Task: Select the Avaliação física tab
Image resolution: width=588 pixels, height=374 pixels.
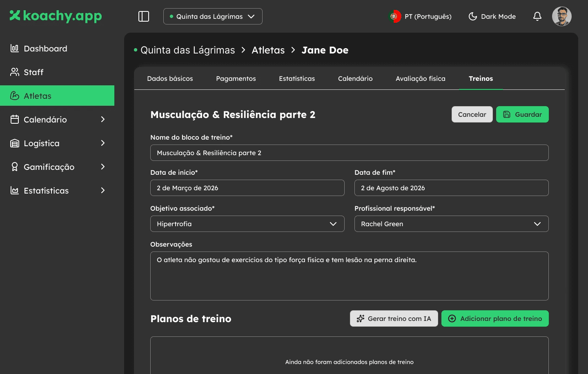Action: pyautogui.click(x=421, y=78)
